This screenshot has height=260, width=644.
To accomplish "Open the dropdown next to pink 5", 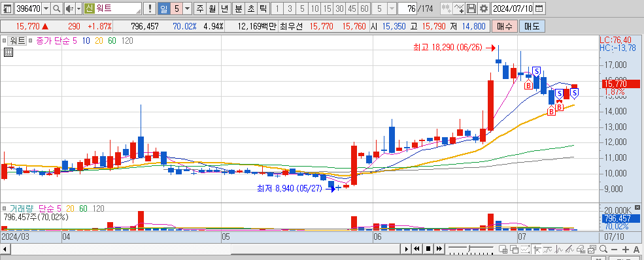I will coord(187,8).
